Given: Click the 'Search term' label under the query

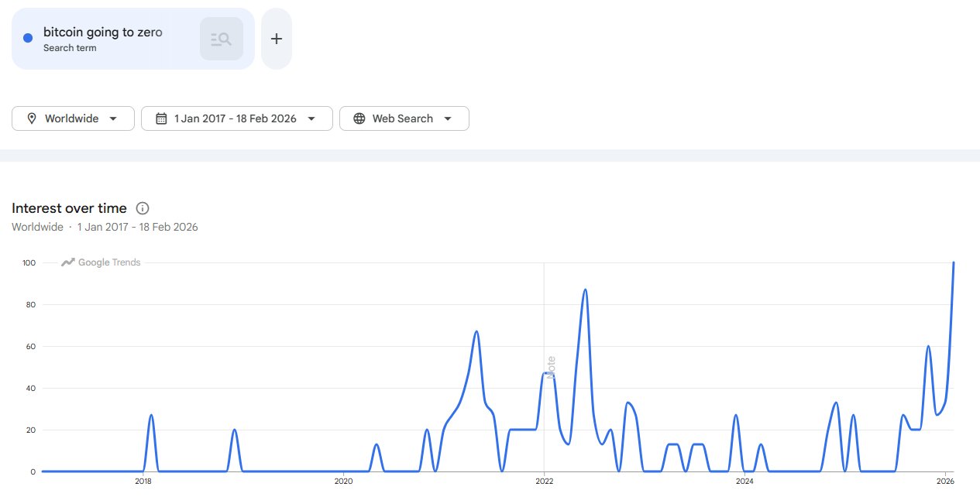Looking at the screenshot, I should [69, 48].
